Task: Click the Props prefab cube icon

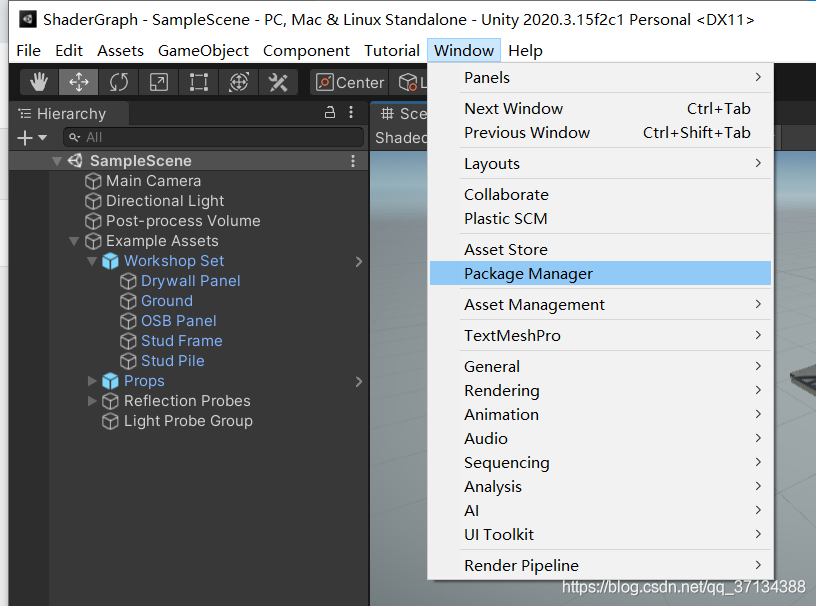Action: (x=110, y=381)
